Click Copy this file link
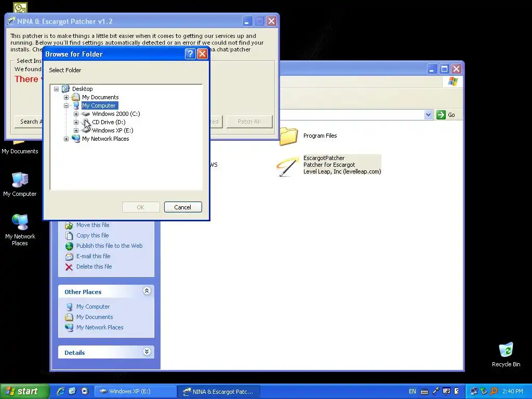 [92, 235]
